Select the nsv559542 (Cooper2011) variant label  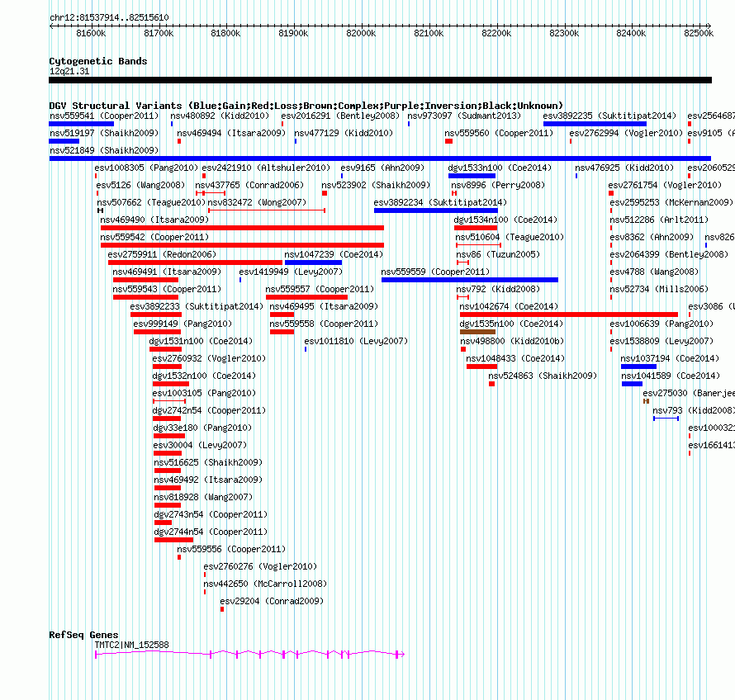click(154, 237)
